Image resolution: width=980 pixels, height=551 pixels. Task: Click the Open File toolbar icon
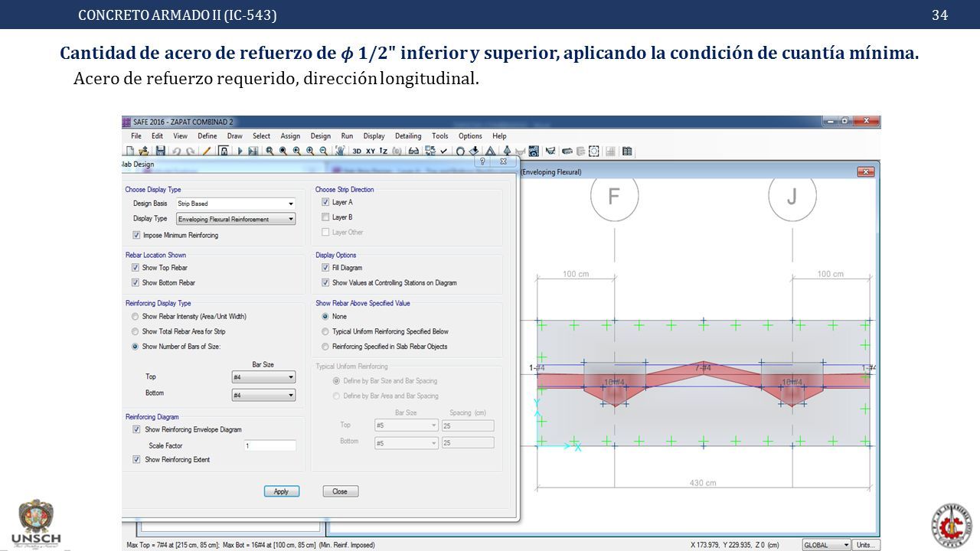143,151
